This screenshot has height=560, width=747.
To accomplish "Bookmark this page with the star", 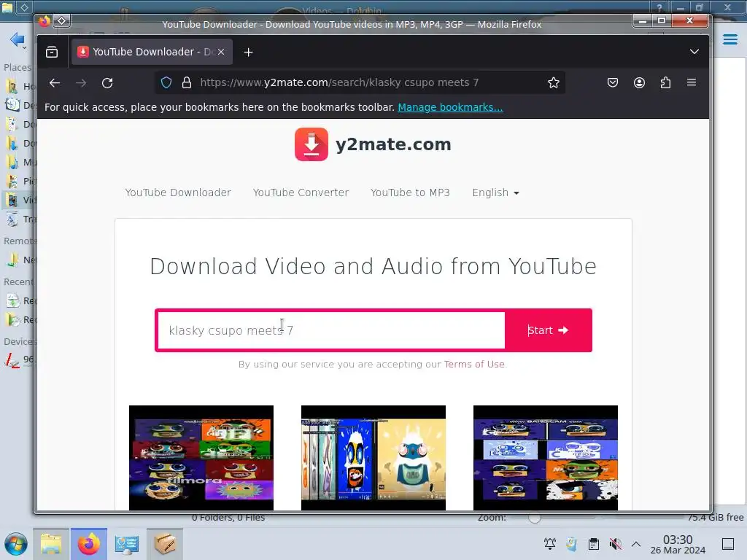I will click(x=553, y=83).
